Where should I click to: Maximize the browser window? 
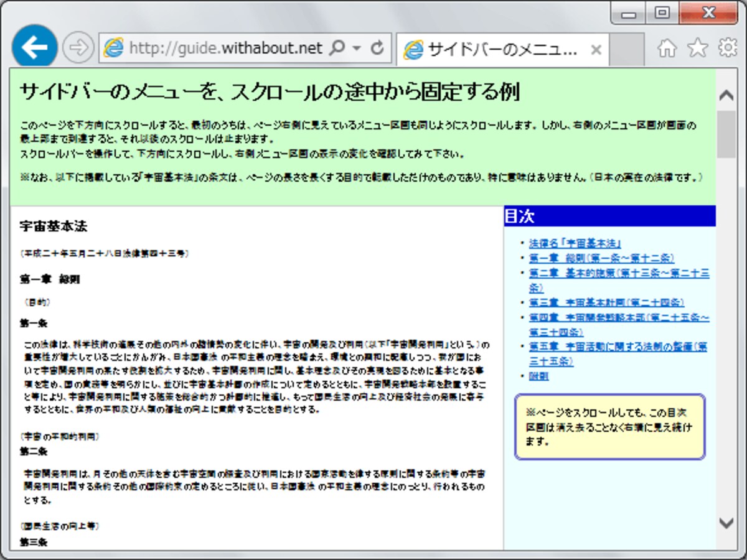pyautogui.click(x=662, y=12)
